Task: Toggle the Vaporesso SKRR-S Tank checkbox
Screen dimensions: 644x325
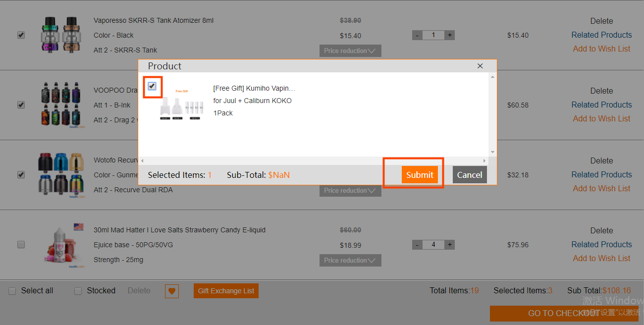Action: [x=21, y=35]
